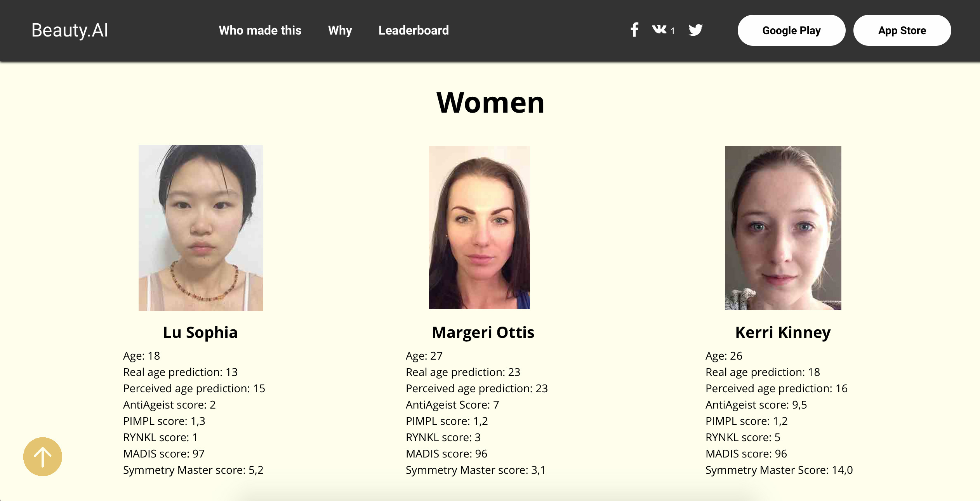This screenshot has height=501, width=980.
Task: Open the VK social share icon
Action: (x=659, y=30)
